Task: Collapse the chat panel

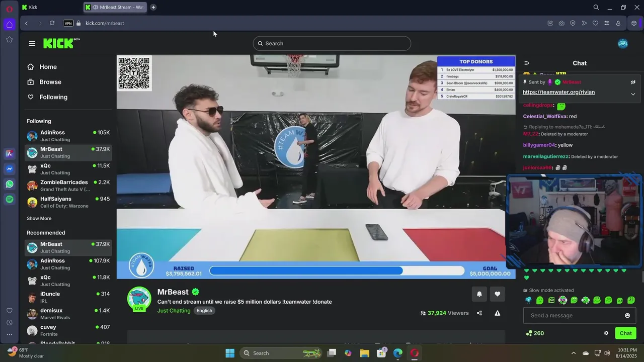Action: pos(527,63)
